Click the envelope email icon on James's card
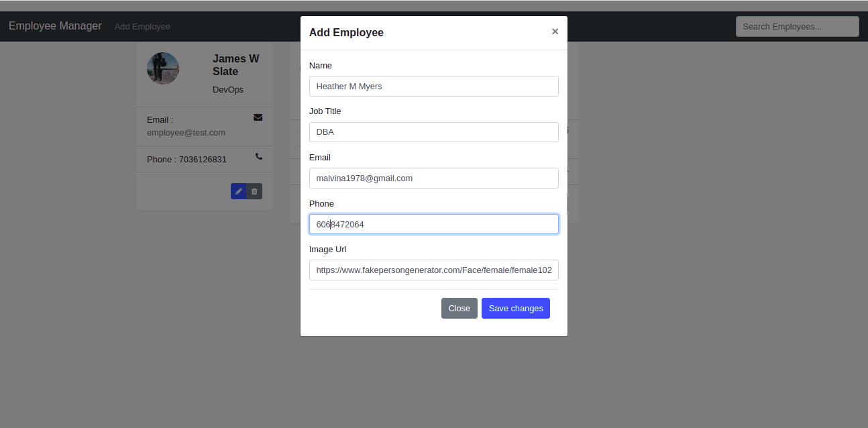 point(258,117)
